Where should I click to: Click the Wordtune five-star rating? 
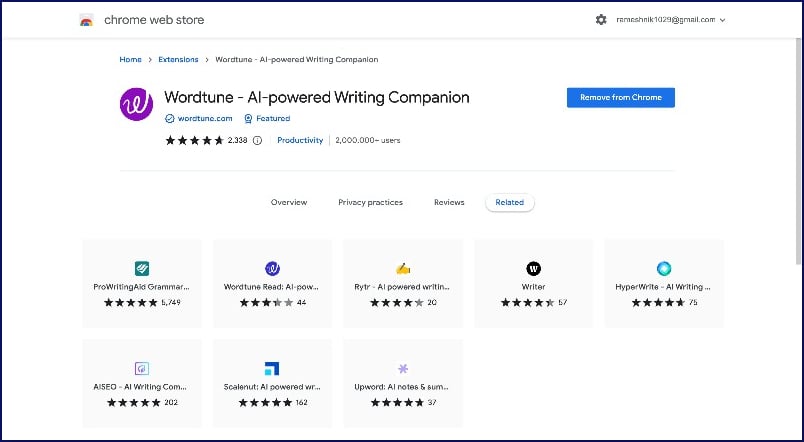[194, 140]
